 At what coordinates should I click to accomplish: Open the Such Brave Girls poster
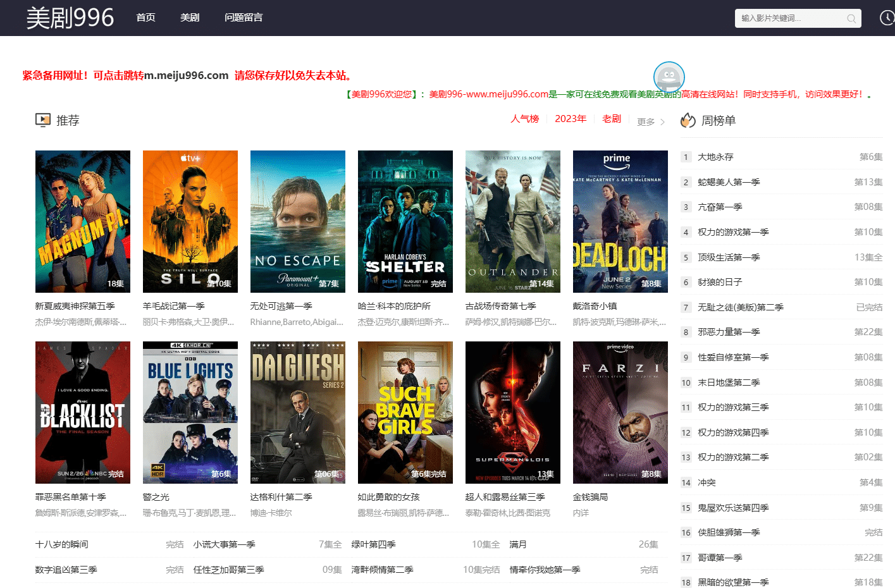[x=405, y=412]
